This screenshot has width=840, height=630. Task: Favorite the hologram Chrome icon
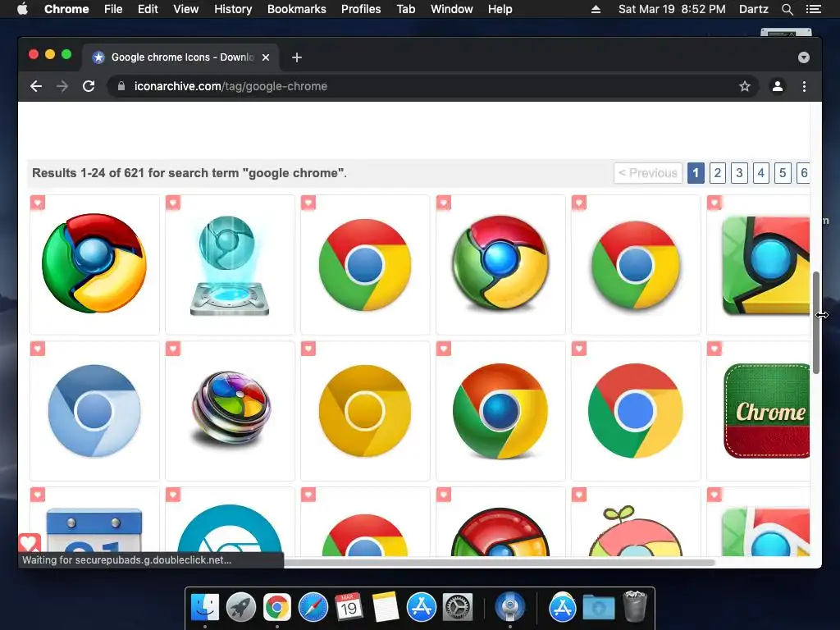pos(173,203)
